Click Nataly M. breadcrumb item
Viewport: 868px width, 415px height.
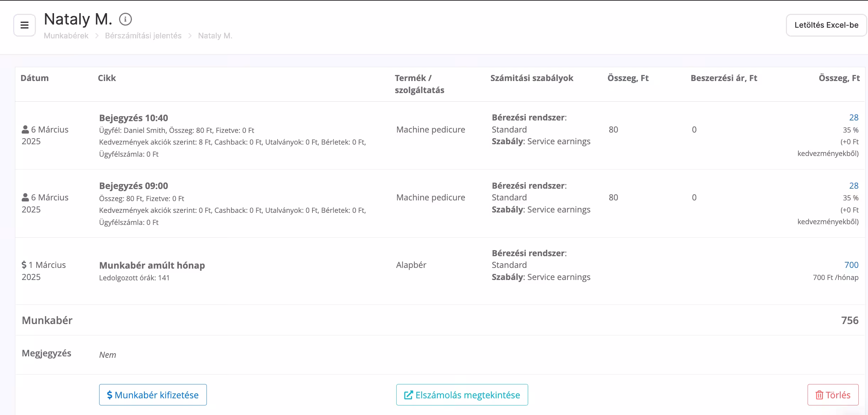pyautogui.click(x=215, y=36)
